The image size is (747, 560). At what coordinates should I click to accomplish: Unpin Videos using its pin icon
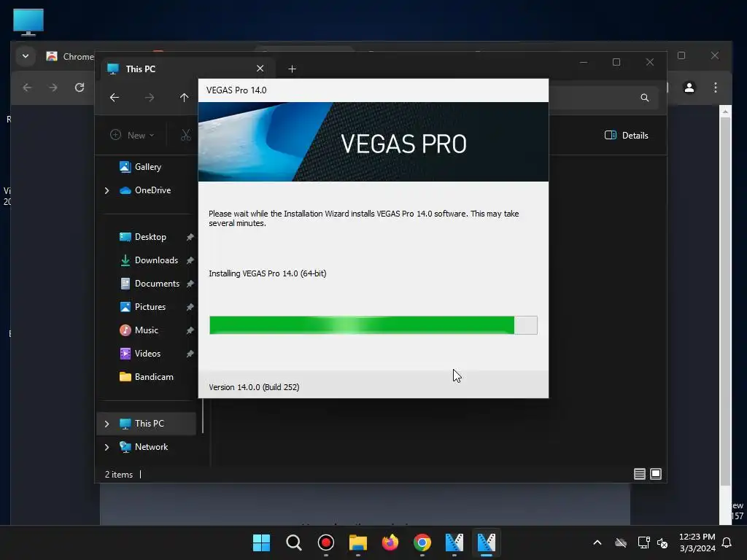tap(190, 354)
